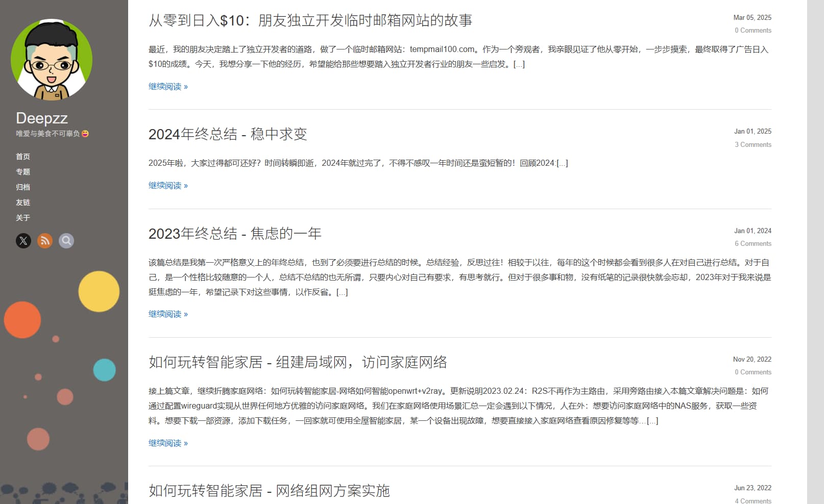Visit the 关于 page
The width and height of the screenshot is (824, 504).
[22, 218]
